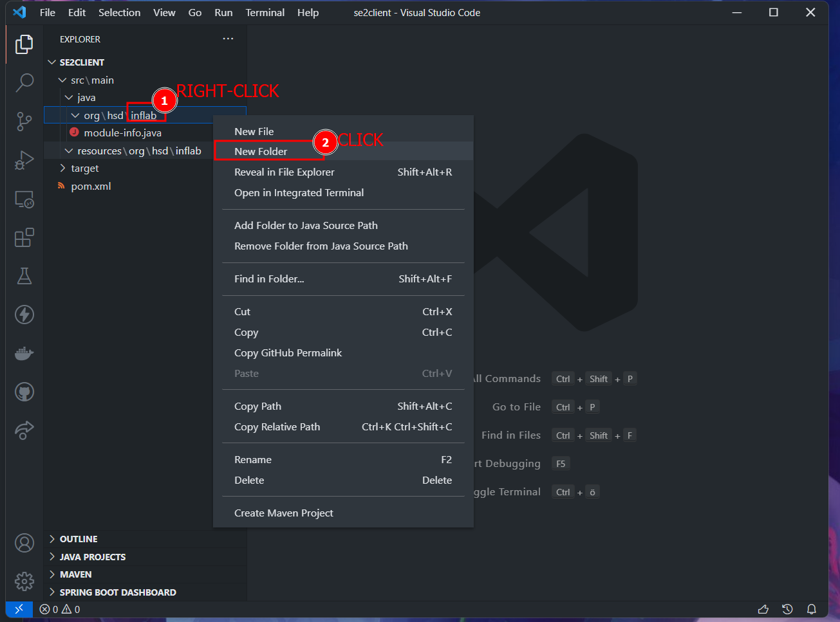
Task: Open the Live Share view
Action: (24, 430)
